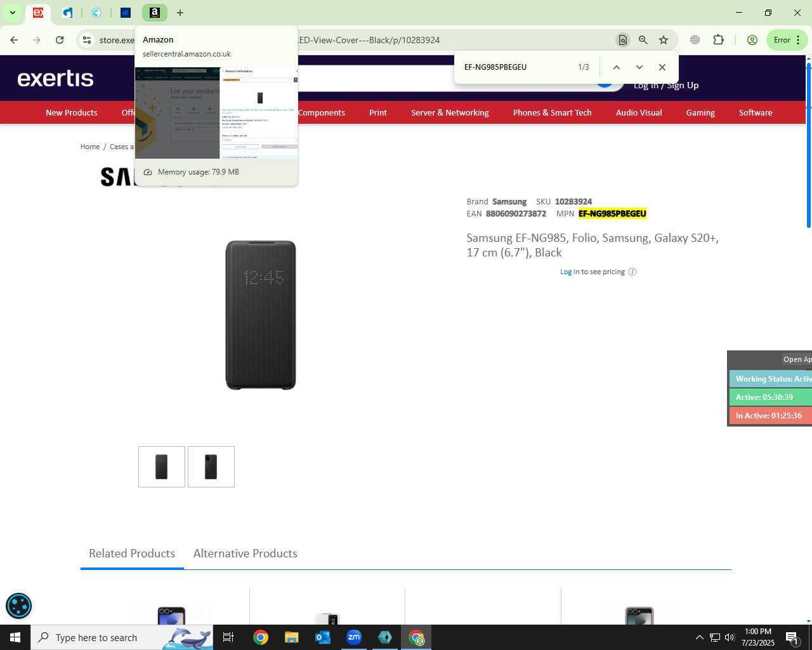Open the volume control in system tray
The height and width of the screenshot is (650, 812).
tap(730, 637)
